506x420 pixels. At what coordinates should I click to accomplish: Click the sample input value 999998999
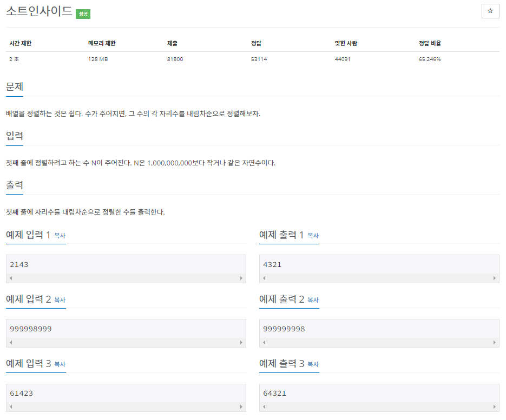click(31, 329)
